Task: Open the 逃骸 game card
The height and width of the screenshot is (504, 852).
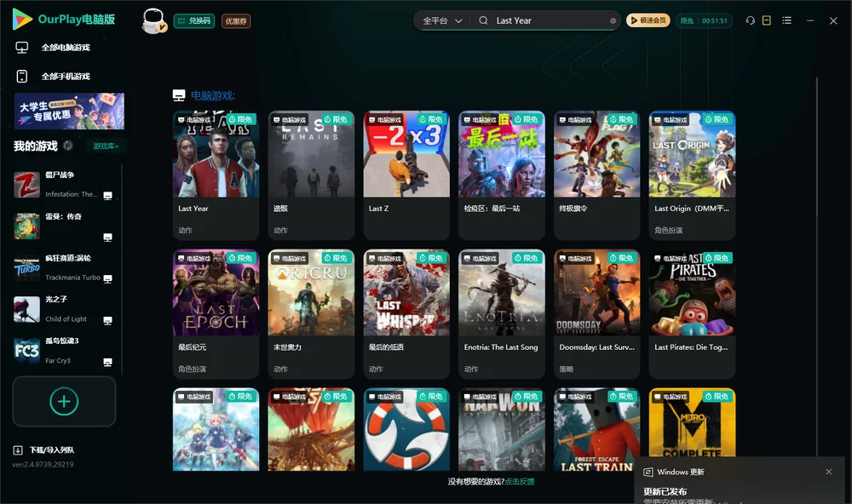Action: 311,175
